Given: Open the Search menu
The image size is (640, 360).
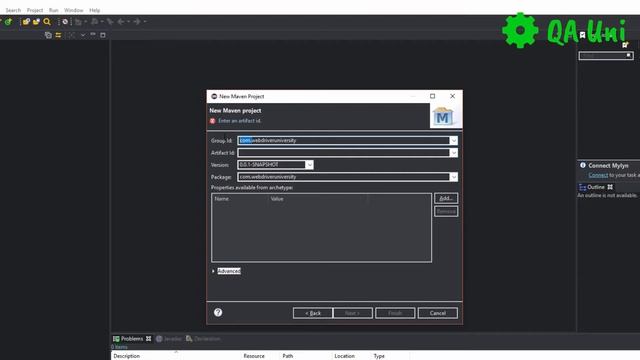Looking at the screenshot, I should coord(13,10).
